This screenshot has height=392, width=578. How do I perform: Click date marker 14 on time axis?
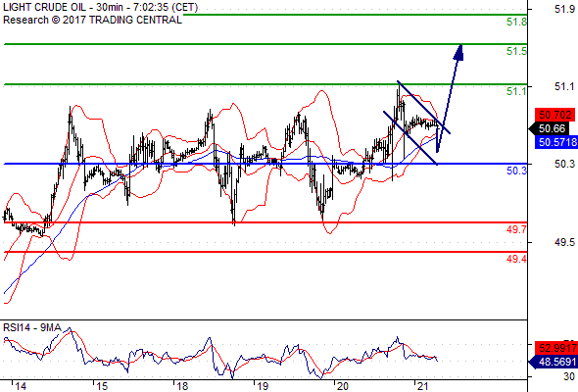tap(20, 386)
